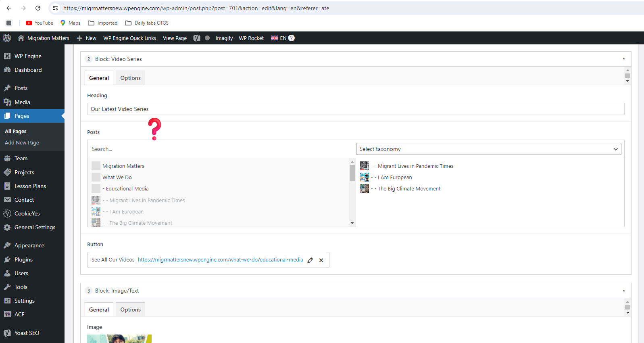Open Daily tabs OTGS bookmark folder
Image resolution: width=644 pixels, height=343 pixels.
tap(147, 23)
